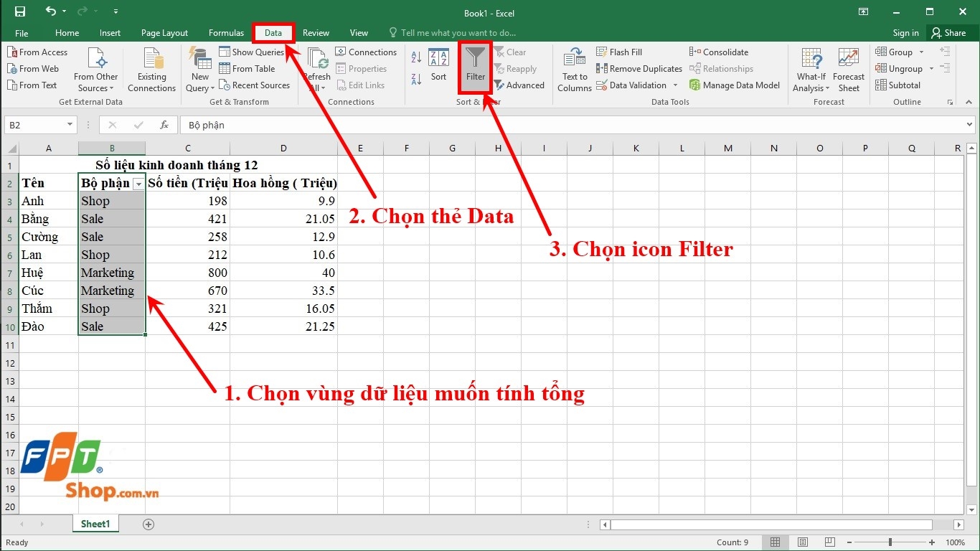Screen dimensions: 980x551
Task: Switch to the View tab
Action: [x=359, y=33]
